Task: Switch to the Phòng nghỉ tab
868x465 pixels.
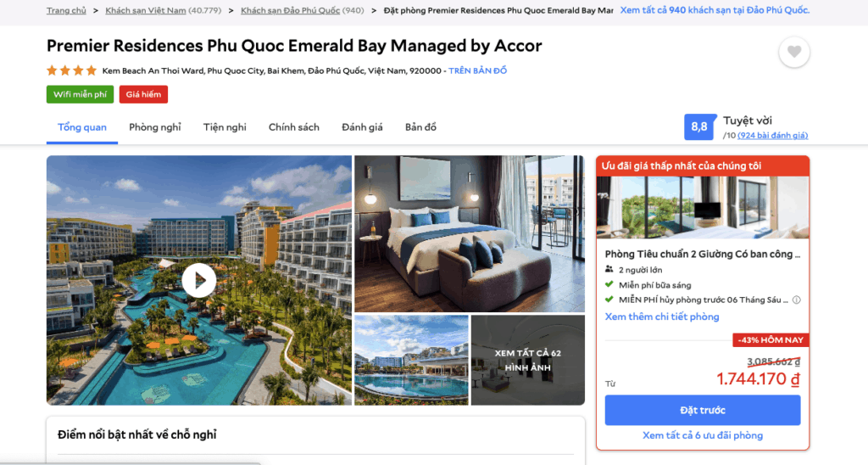Action: coord(155,127)
